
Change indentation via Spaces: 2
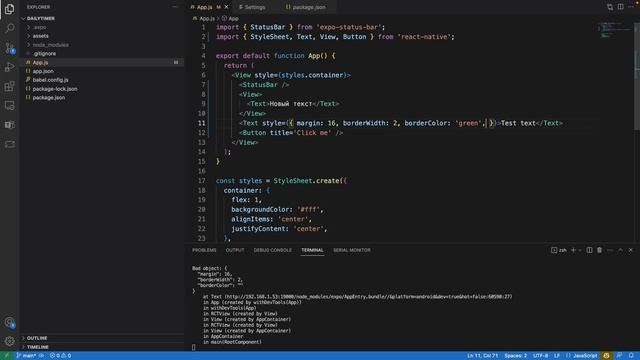(x=516, y=356)
